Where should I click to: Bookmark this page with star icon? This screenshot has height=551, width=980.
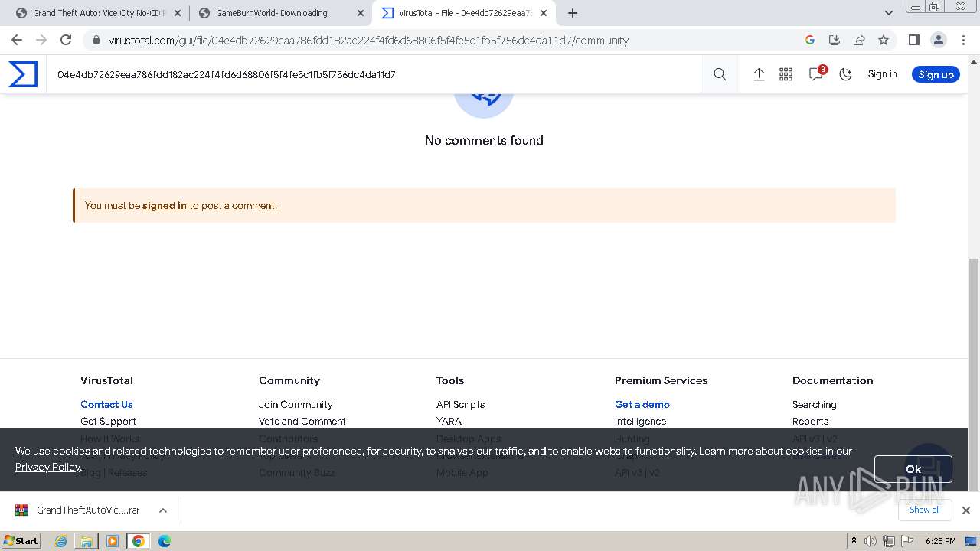coord(884,40)
